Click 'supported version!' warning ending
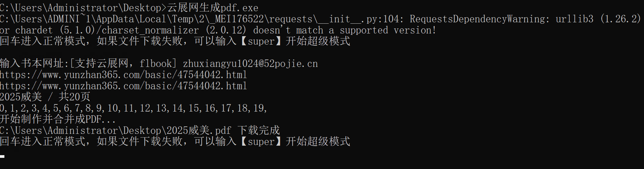Screen dimensions: 644x169 [x=388, y=30]
